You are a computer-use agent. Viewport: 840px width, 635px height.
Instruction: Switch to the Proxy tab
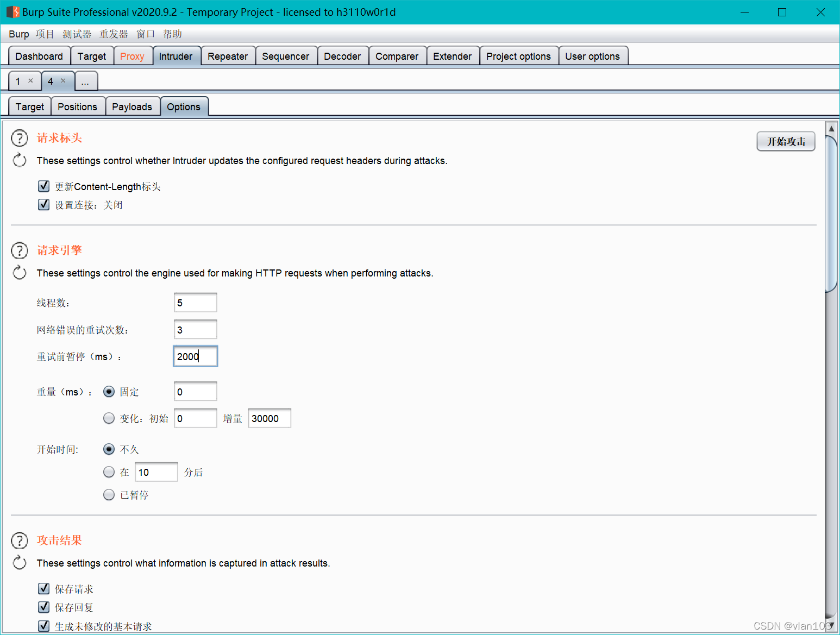click(x=132, y=56)
